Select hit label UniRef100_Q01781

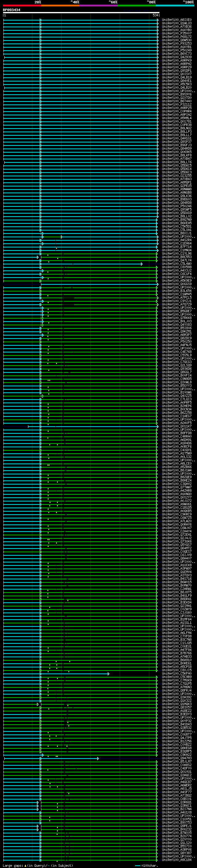[x=177, y=121]
